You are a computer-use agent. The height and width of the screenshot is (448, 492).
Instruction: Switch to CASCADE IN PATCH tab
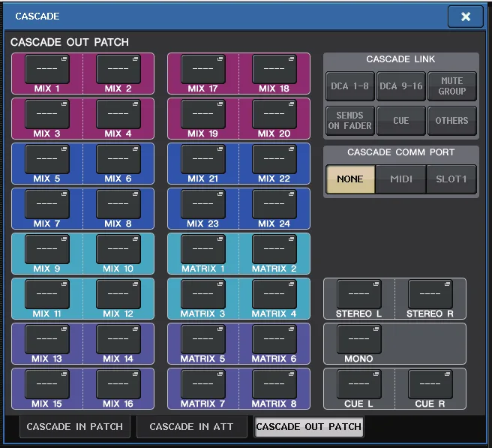[x=75, y=427]
